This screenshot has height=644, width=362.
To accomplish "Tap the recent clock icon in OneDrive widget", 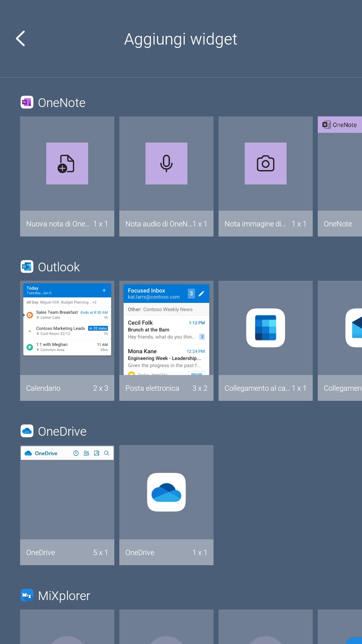I will 76,453.
